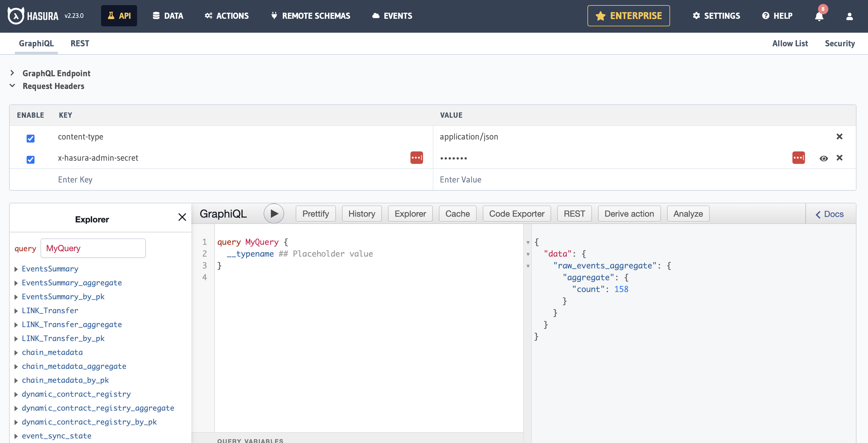This screenshot has width=868, height=443.
Task: Click the Enter Key input field
Action: pyautogui.click(x=236, y=179)
